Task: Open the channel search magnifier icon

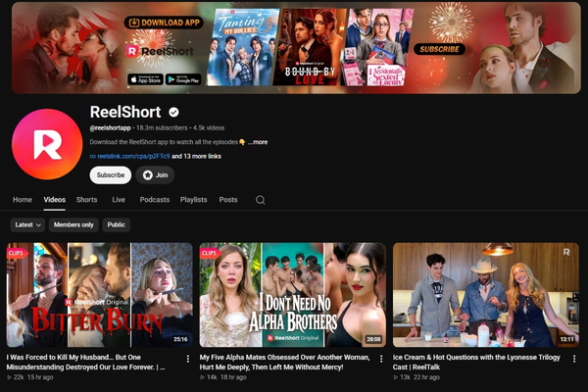Action: [261, 200]
